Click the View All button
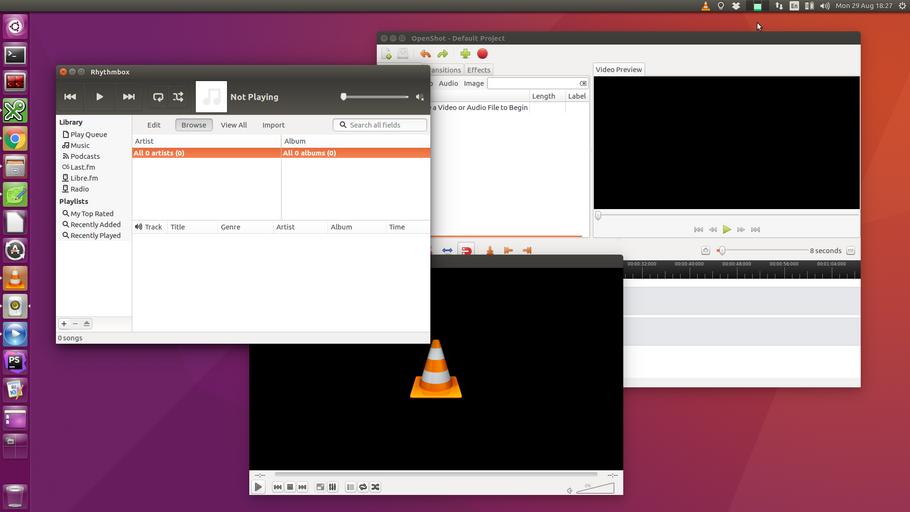 pos(234,125)
